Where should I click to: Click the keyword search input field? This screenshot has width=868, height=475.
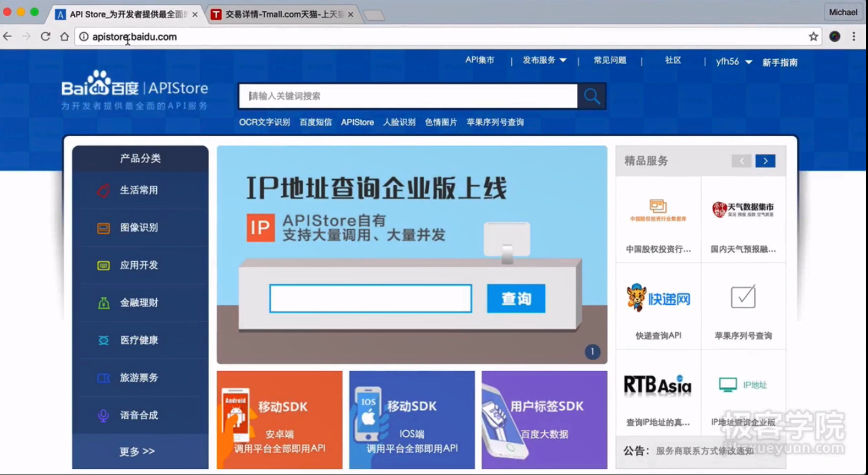click(x=408, y=96)
